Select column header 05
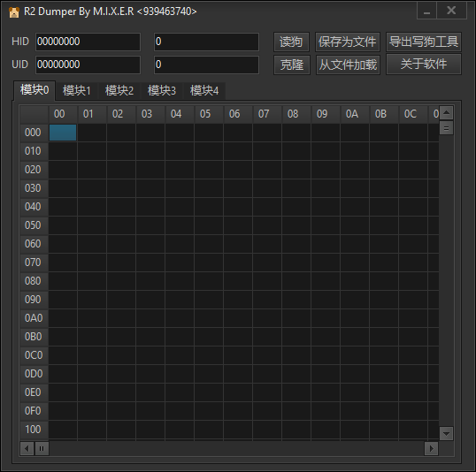Image resolution: width=476 pixels, height=472 pixels. (x=209, y=114)
